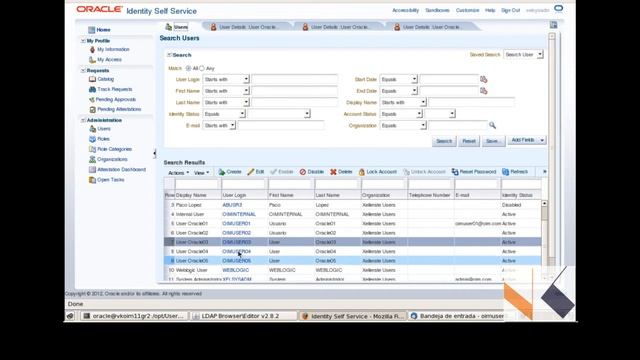Click Start Date calendar picker icon
Viewport: 640px width, 360px height.
tap(484, 79)
